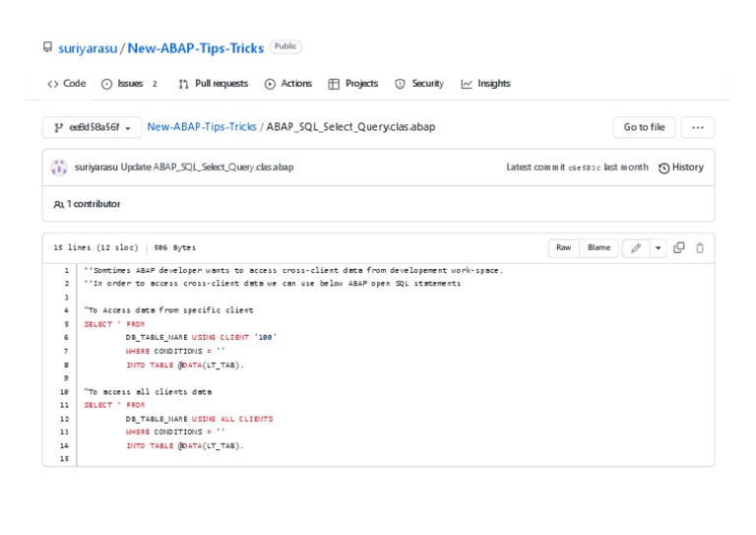This screenshot has height=535, width=756.
Task: Open the more options ellipsis button
Action: [698, 127]
